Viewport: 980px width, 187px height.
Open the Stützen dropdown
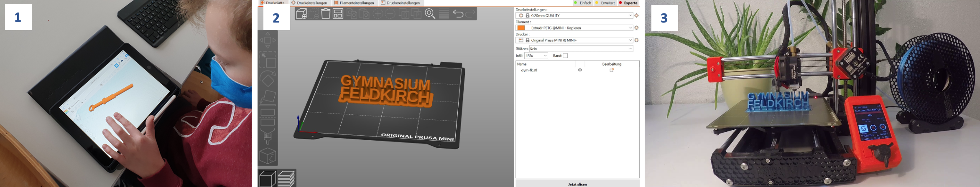(581, 49)
